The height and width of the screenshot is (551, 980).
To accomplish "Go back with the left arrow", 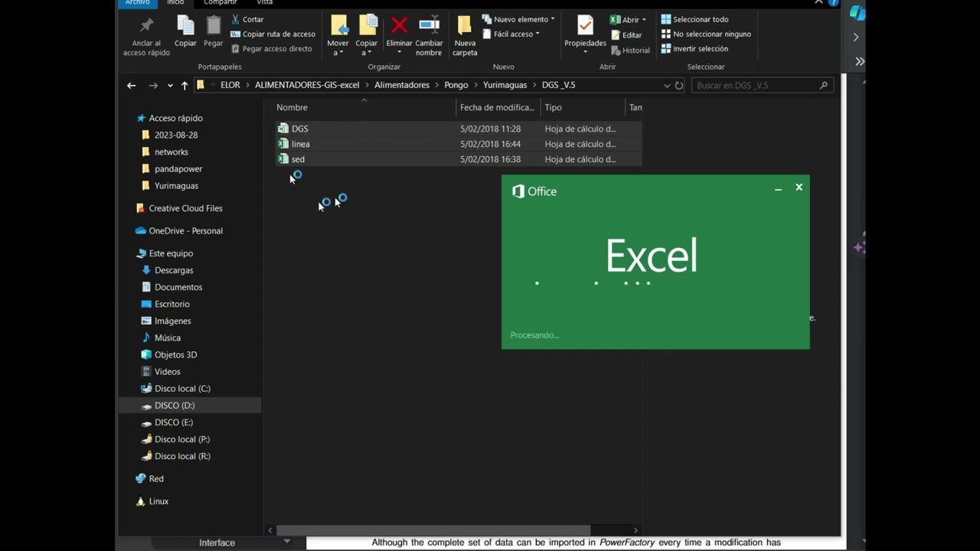I will pyautogui.click(x=131, y=85).
